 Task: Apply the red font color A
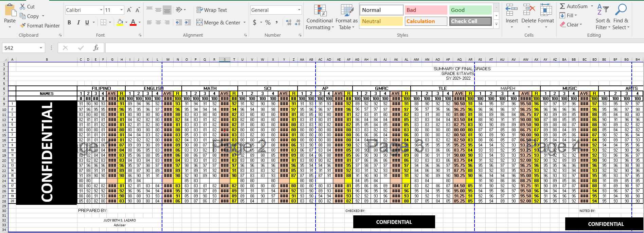click(x=133, y=22)
